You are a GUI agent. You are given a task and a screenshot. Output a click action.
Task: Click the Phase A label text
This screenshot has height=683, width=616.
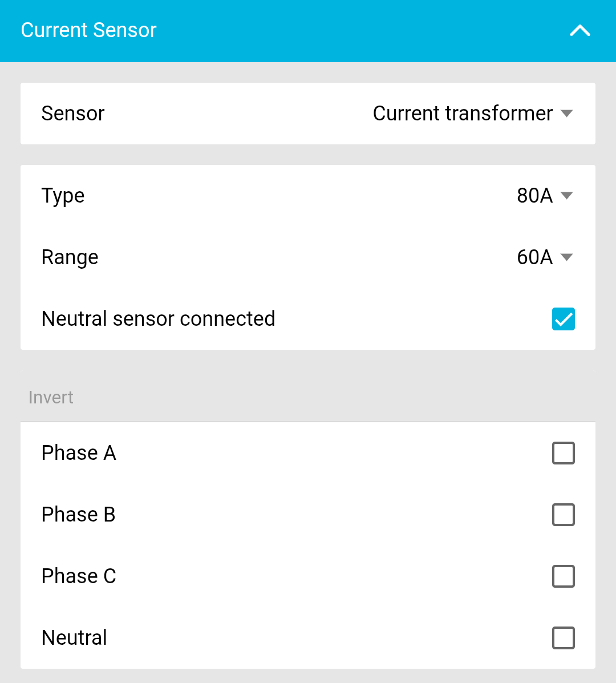[x=79, y=453]
